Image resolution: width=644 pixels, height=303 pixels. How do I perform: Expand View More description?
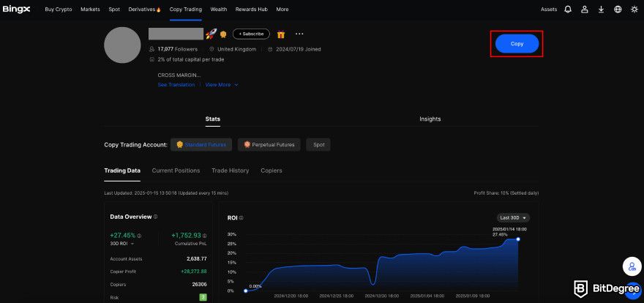point(221,85)
